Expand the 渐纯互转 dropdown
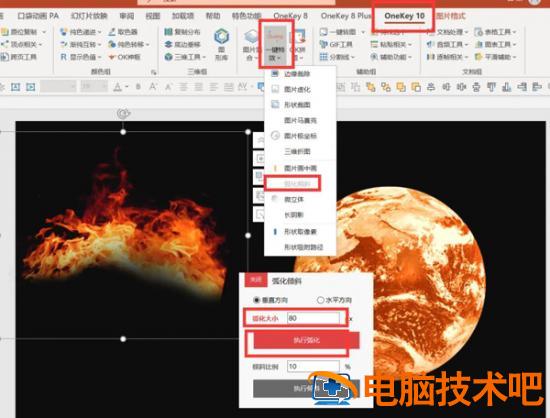 [100, 45]
